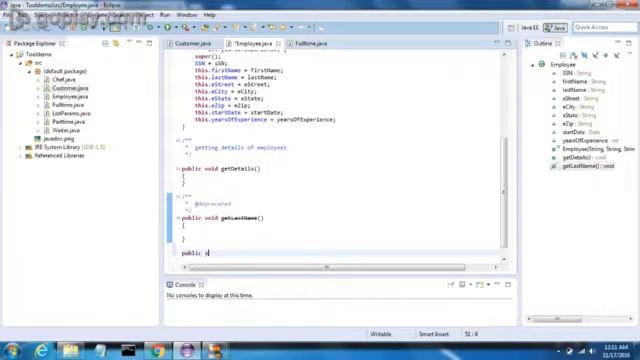
Task: Open Debug button dropdown arrow
Action: 158,27
